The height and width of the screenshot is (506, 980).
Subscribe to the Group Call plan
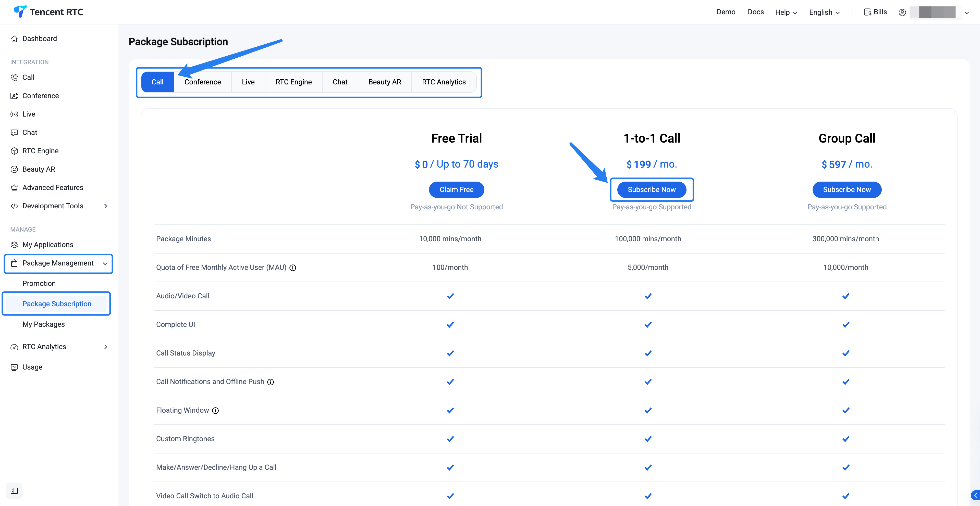click(x=847, y=190)
